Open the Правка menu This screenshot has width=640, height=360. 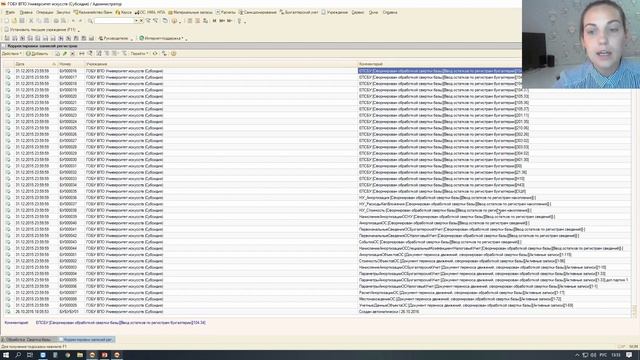26,12
